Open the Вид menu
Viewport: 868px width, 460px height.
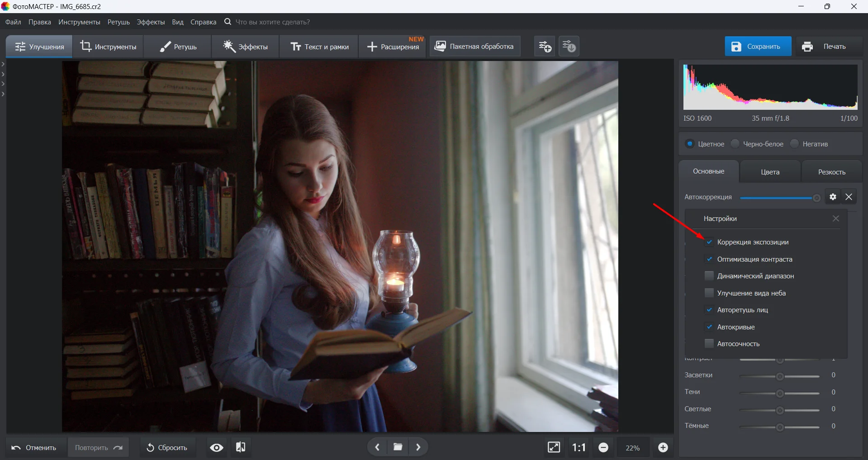pyautogui.click(x=178, y=22)
